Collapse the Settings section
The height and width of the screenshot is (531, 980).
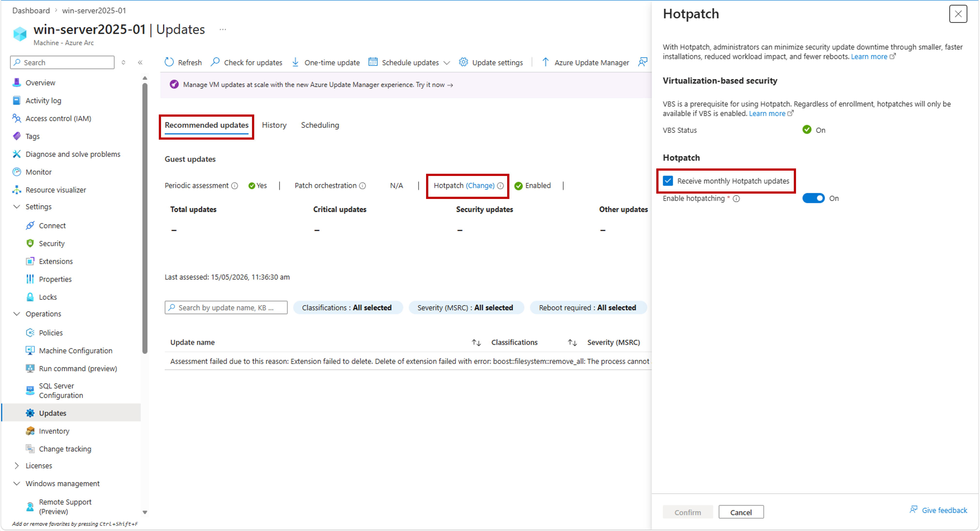coord(17,206)
